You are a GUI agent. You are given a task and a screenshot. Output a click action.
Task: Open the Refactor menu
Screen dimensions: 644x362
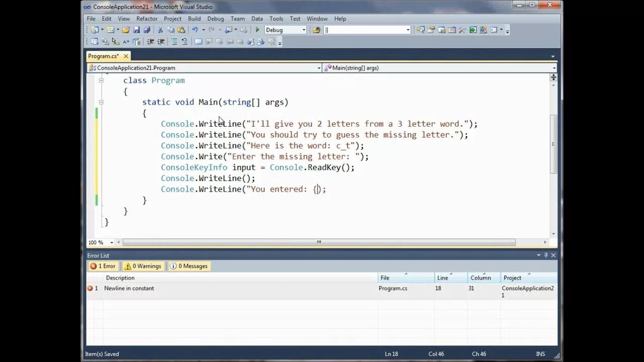pos(147,19)
